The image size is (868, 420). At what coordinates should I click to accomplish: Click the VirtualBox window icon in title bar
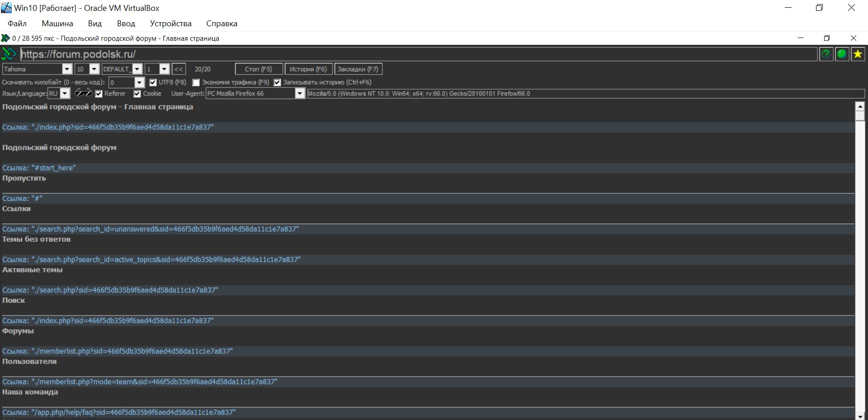[x=6, y=8]
